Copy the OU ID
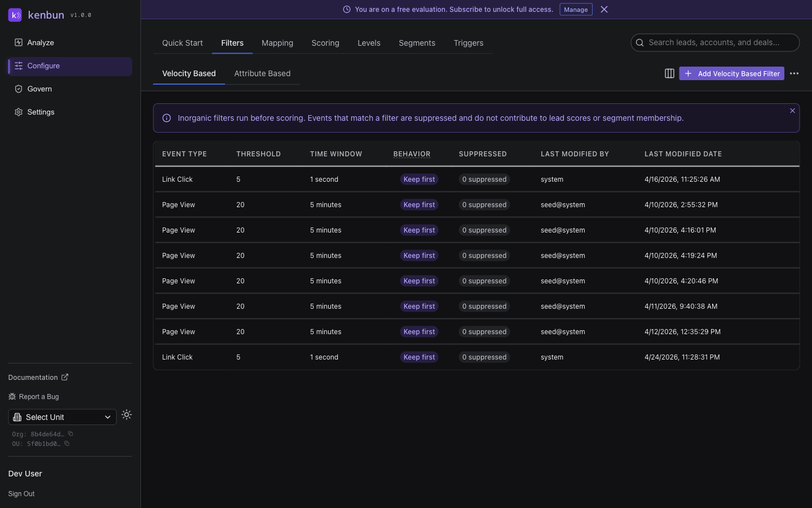 (67, 444)
